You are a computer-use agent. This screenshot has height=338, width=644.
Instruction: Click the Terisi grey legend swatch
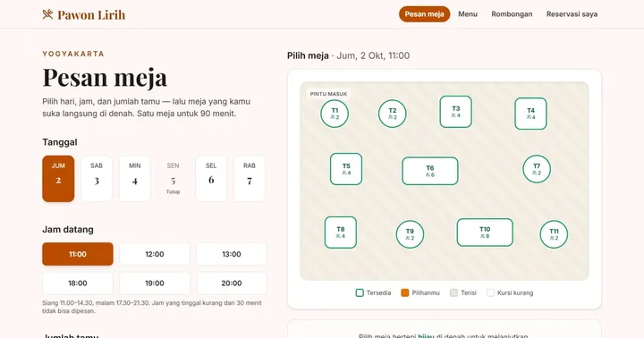tap(453, 292)
